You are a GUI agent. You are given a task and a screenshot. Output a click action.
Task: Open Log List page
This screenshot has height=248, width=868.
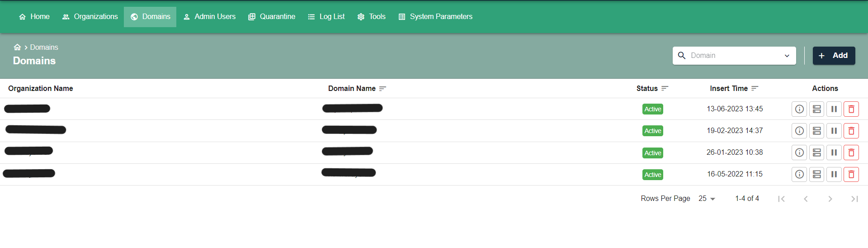(x=326, y=17)
